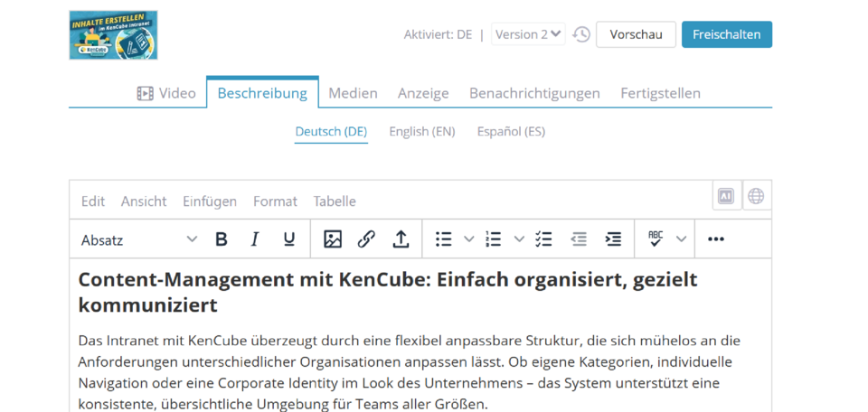The image size is (868, 412).
Task: Toggle underline formatting
Action: point(289,239)
